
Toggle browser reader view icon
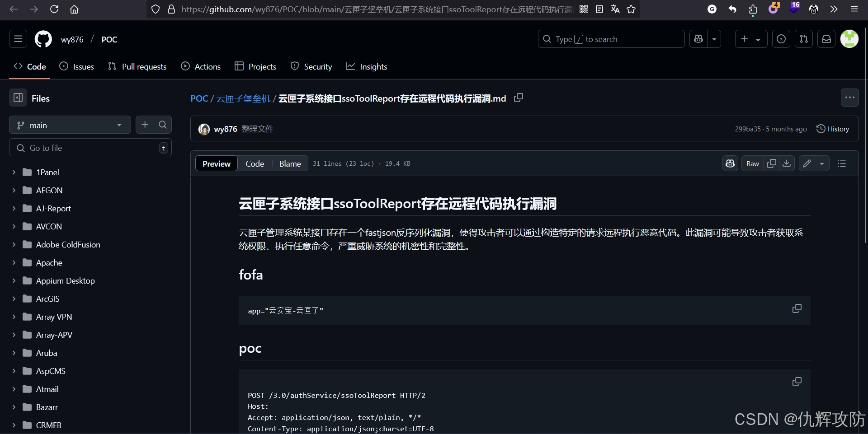coord(599,9)
